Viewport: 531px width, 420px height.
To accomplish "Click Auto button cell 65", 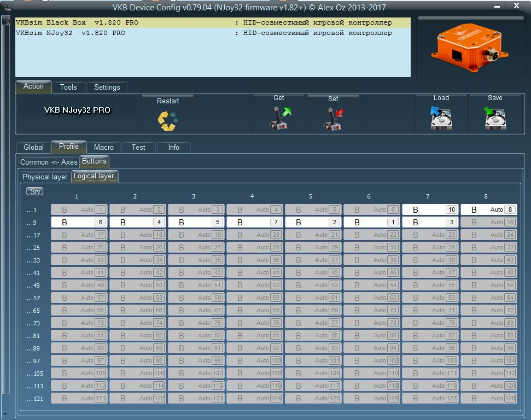I will click(x=79, y=310).
